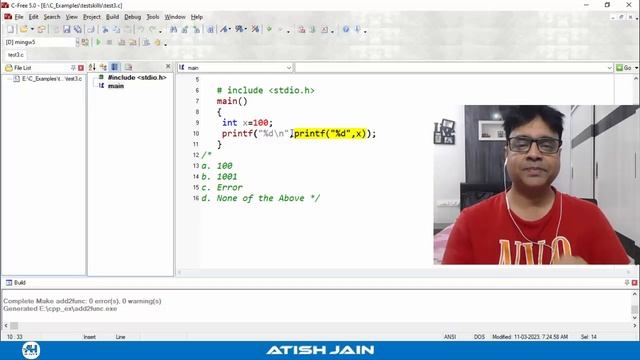Screen dimensions: 640x360
Task: Toggle the last view icon in symbol panel
Action: pos(128,67)
